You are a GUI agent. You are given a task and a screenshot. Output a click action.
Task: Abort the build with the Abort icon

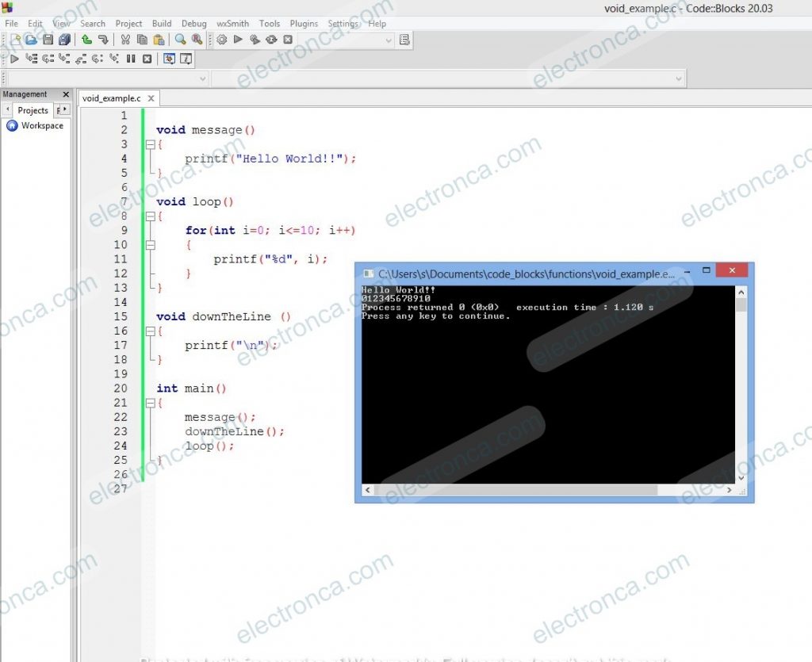288,40
